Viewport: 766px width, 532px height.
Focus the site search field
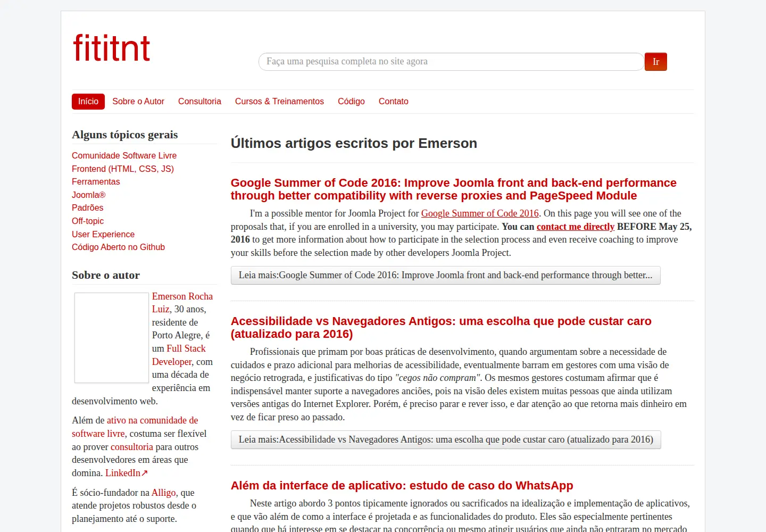coord(451,62)
